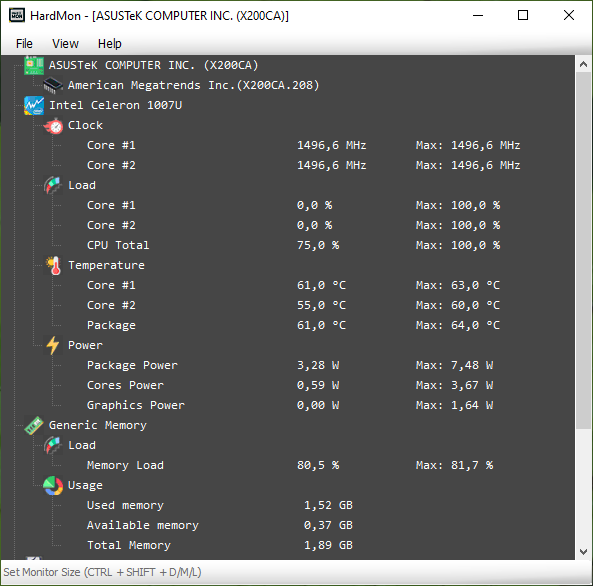Click the CPU Load gauge icon
Image resolution: width=593 pixels, height=586 pixels.
coord(53,185)
